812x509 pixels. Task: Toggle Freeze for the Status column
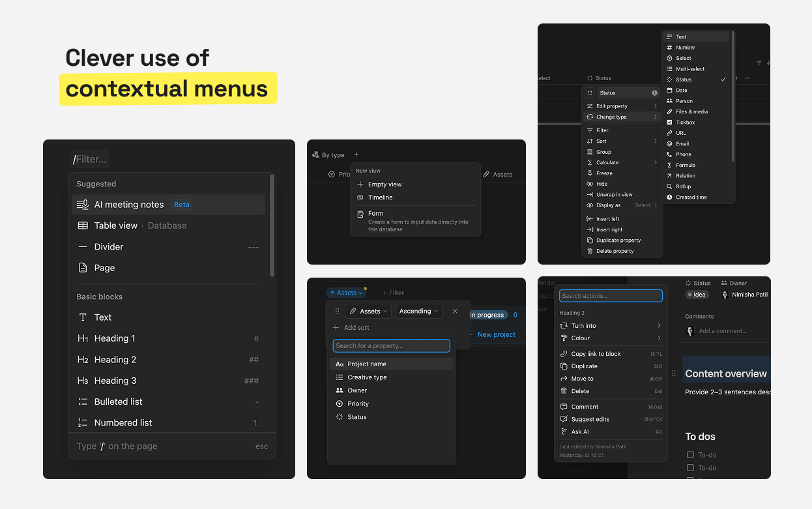[x=622, y=173]
